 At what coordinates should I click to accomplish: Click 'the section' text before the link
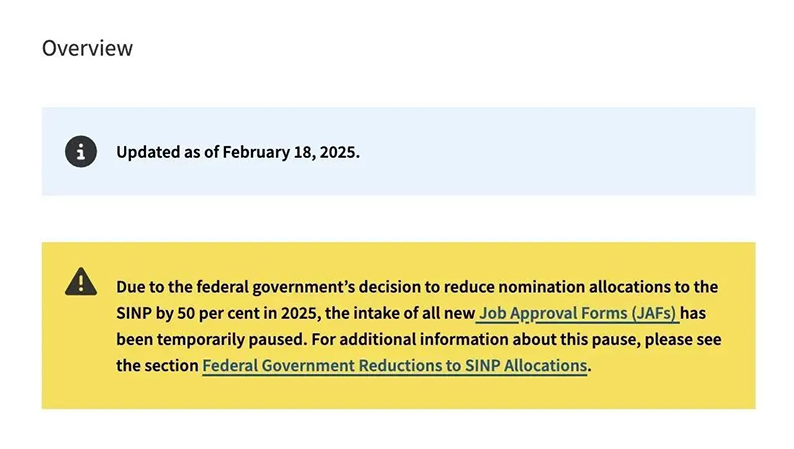click(156, 366)
